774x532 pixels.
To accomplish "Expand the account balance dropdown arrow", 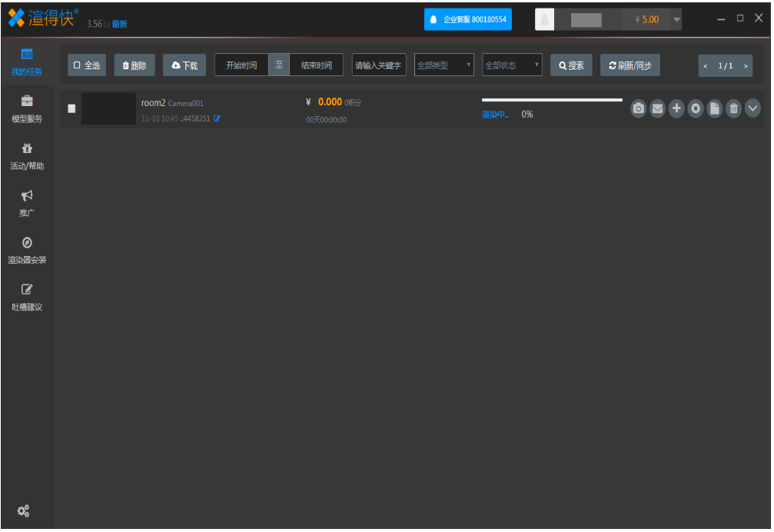I will point(676,19).
